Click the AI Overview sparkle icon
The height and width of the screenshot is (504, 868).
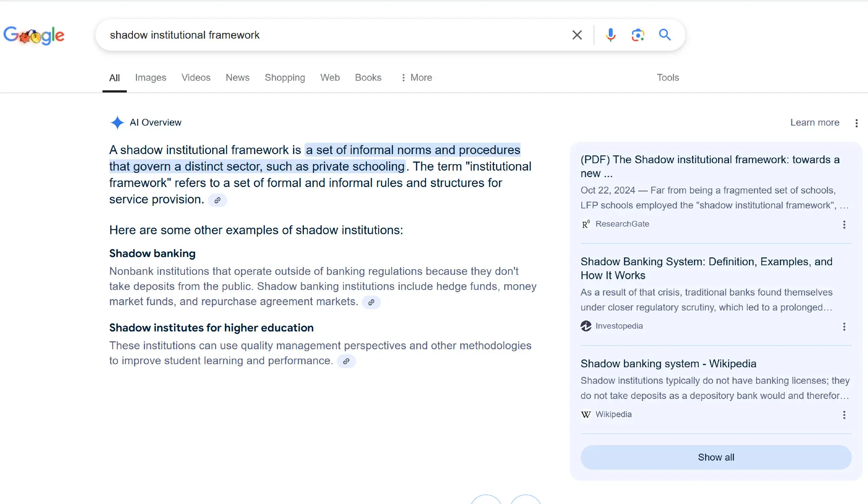point(117,122)
